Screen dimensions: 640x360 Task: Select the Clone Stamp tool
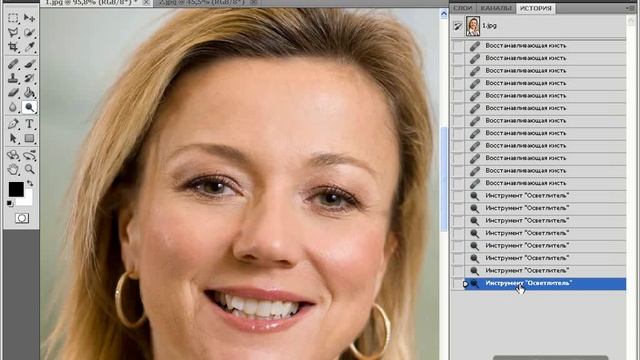[x=13, y=78]
